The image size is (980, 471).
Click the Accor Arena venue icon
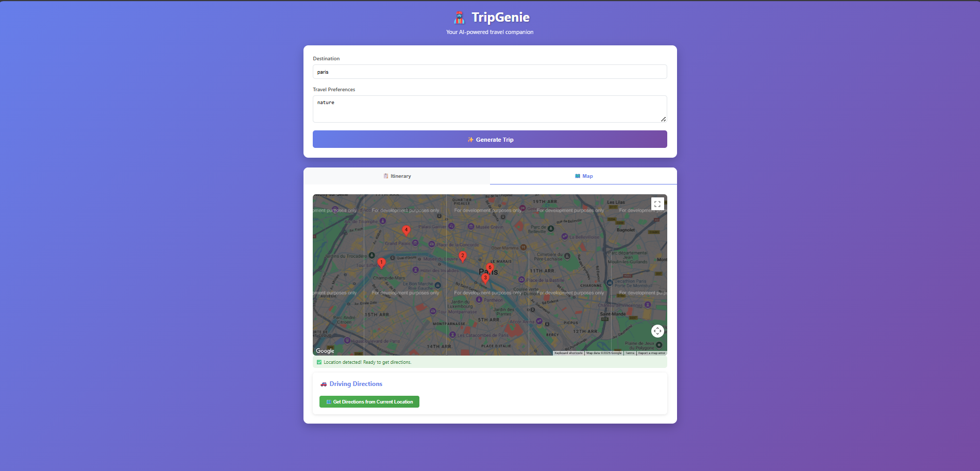pos(539,322)
